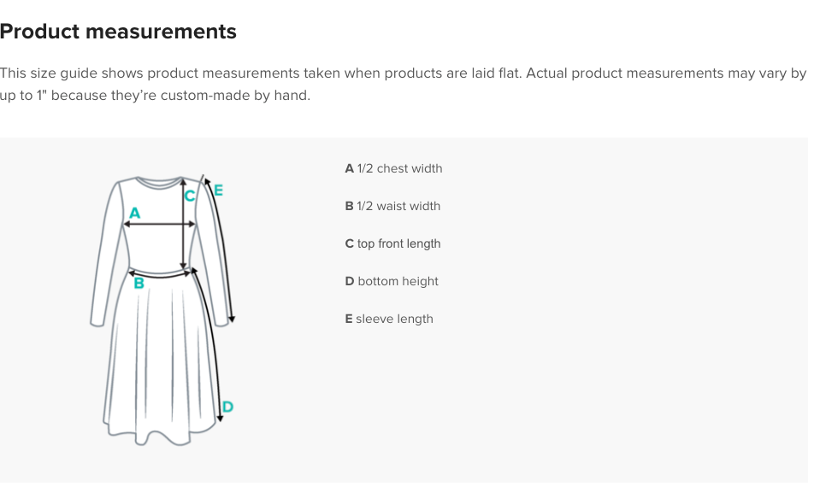Click the neckline of the dress illustration
Screen dimensions: 814x504
[x=159, y=181]
